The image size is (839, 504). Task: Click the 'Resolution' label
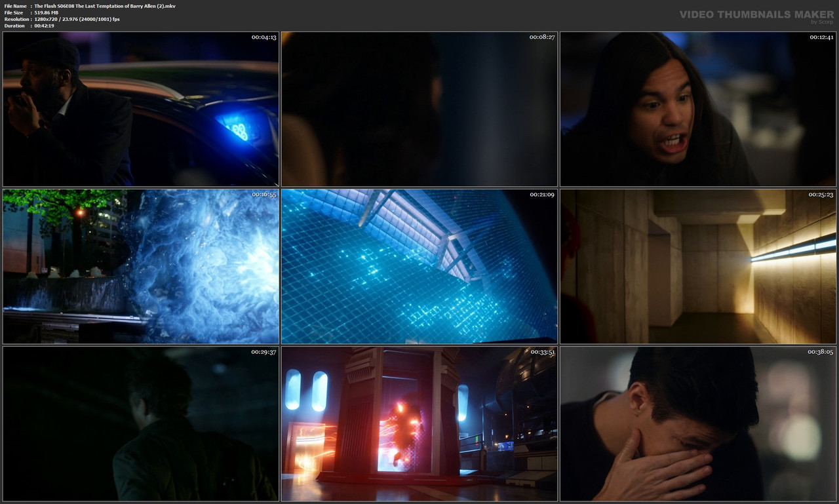[16, 19]
